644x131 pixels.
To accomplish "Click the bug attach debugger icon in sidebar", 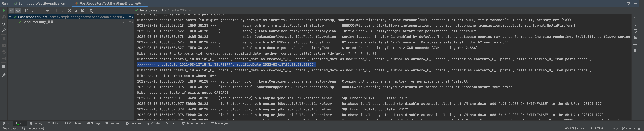I will (4, 52).
